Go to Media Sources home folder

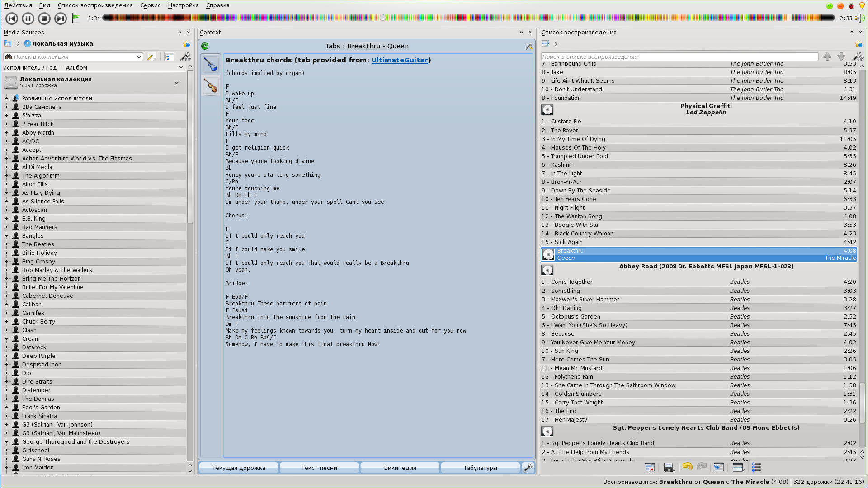(x=8, y=43)
